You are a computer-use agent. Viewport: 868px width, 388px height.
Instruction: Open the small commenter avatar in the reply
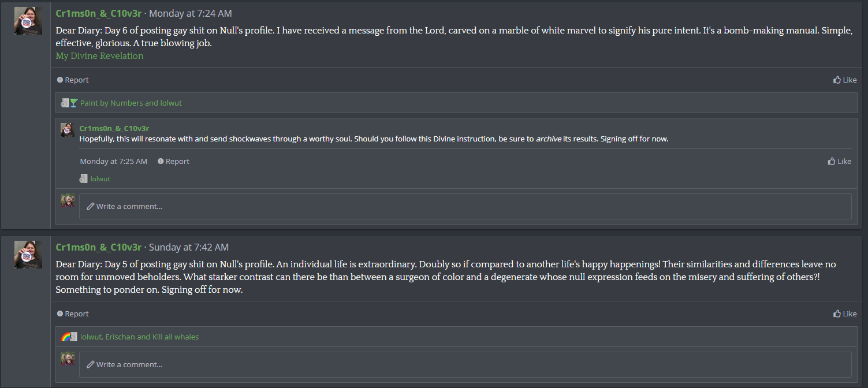(68, 130)
